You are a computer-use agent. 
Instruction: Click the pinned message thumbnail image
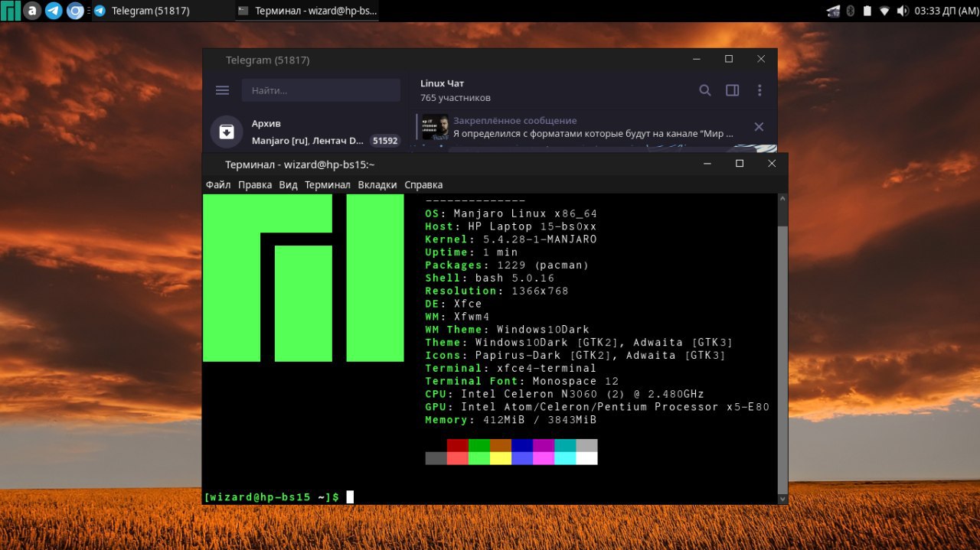[x=436, y=127]
